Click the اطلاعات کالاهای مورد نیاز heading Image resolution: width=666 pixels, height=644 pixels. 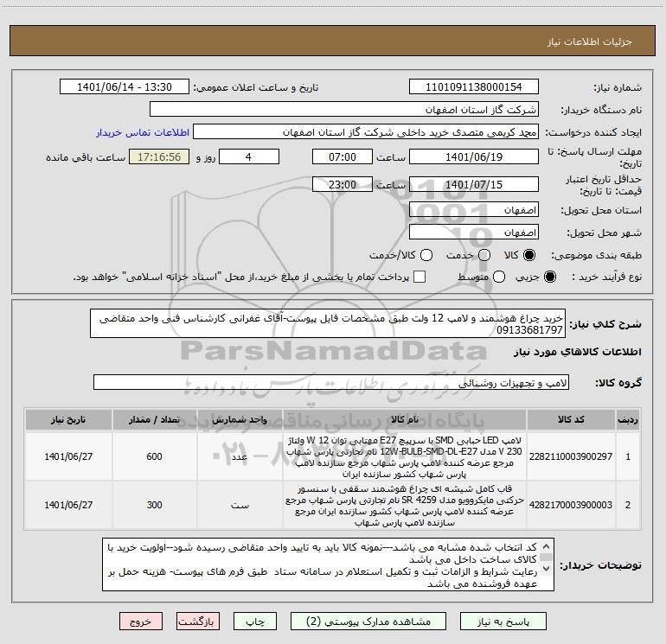pos(577,352)
